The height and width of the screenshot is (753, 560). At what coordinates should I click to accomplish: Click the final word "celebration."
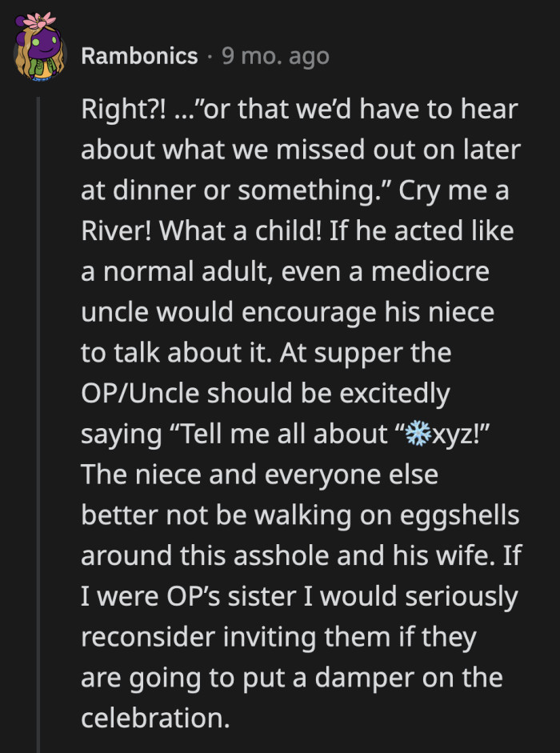tap(155, 718)
